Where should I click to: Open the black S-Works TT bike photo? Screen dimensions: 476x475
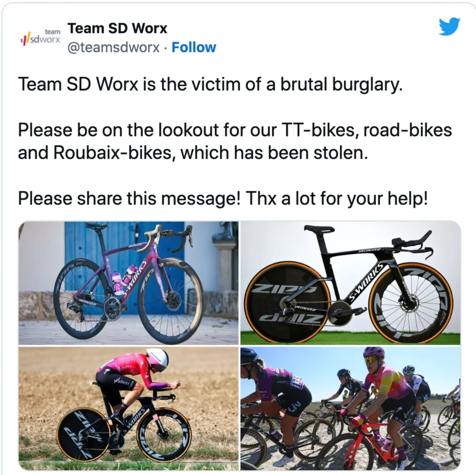(x=350, y=283)
